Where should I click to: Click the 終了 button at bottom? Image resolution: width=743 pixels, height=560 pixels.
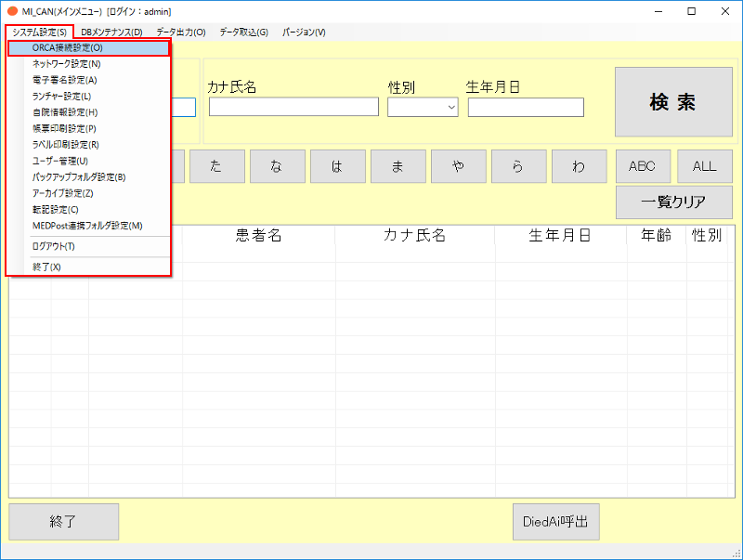tap(63, 522)
